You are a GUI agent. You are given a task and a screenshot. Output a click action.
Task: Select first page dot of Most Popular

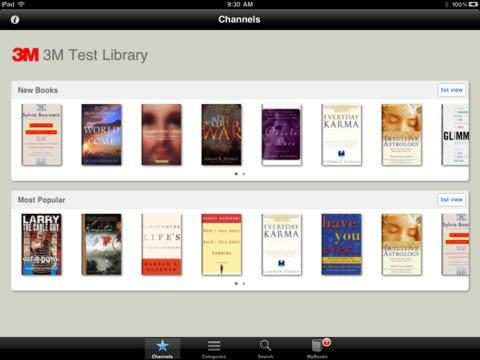[236, 284]
